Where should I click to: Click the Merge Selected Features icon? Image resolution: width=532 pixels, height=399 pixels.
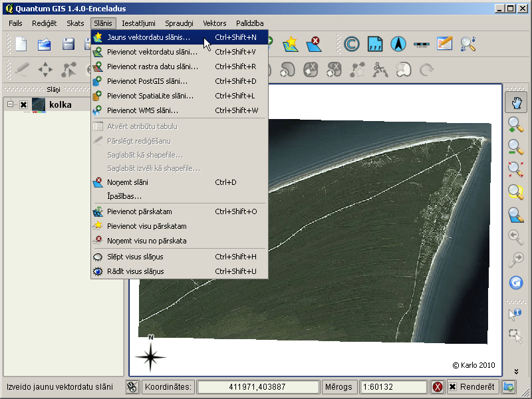pos(404,70)
